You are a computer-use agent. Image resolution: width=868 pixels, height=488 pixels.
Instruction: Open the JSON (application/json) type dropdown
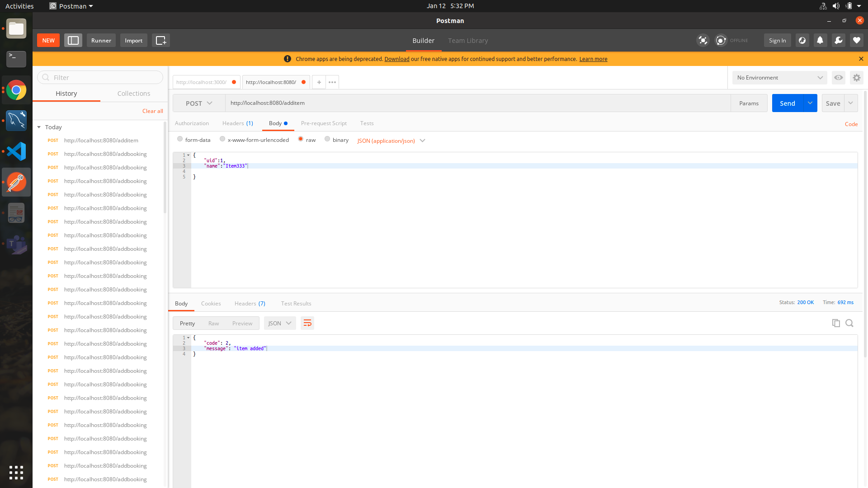tap(391, 141)
